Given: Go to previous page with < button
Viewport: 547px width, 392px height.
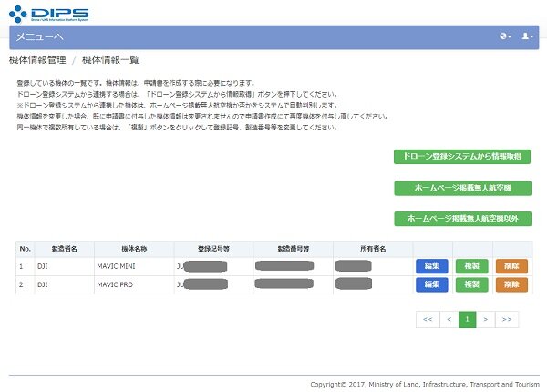Looking at the screenshot, I should pyautogui.click(x=448, y=319).
